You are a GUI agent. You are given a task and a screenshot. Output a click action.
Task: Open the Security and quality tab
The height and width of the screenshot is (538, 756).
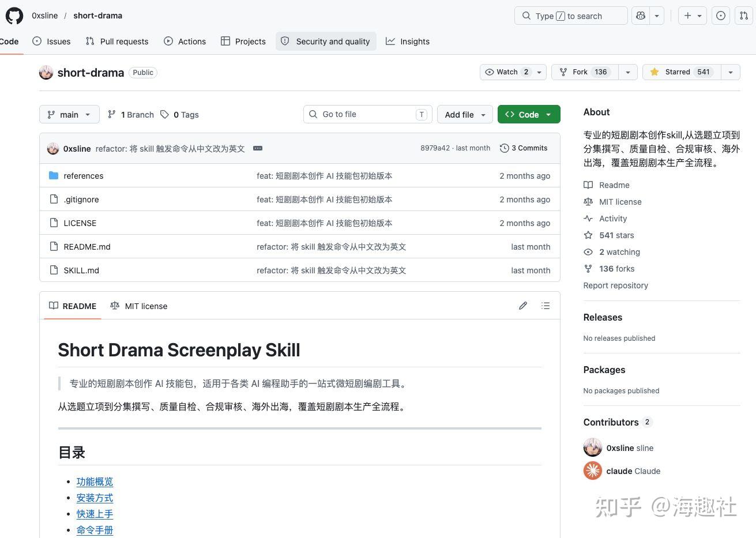point(326,42)
